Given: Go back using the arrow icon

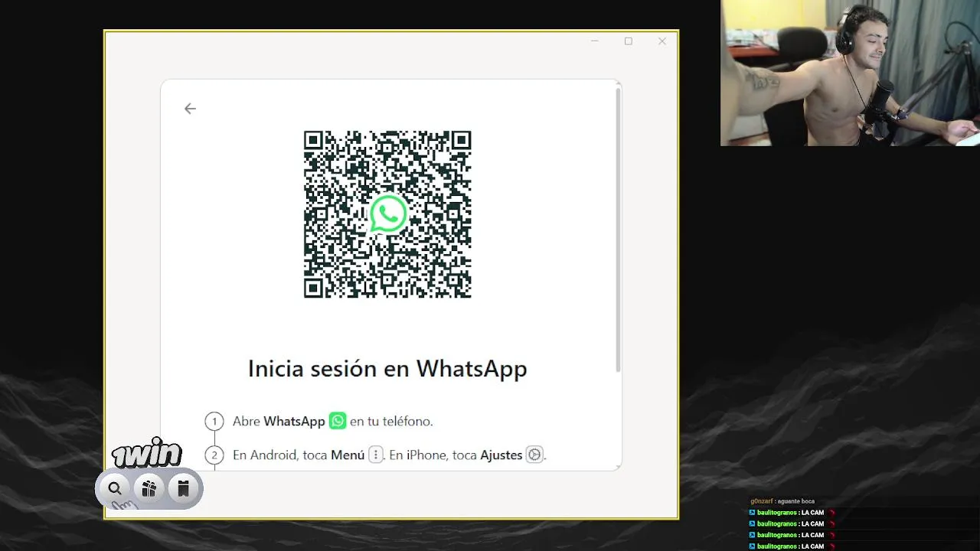Looking at the screenshot, I should tap(190, 109).
